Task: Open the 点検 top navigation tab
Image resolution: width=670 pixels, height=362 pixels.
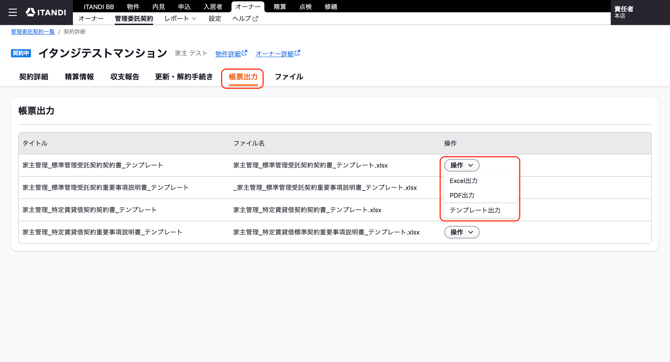Action: pos(306,7)
